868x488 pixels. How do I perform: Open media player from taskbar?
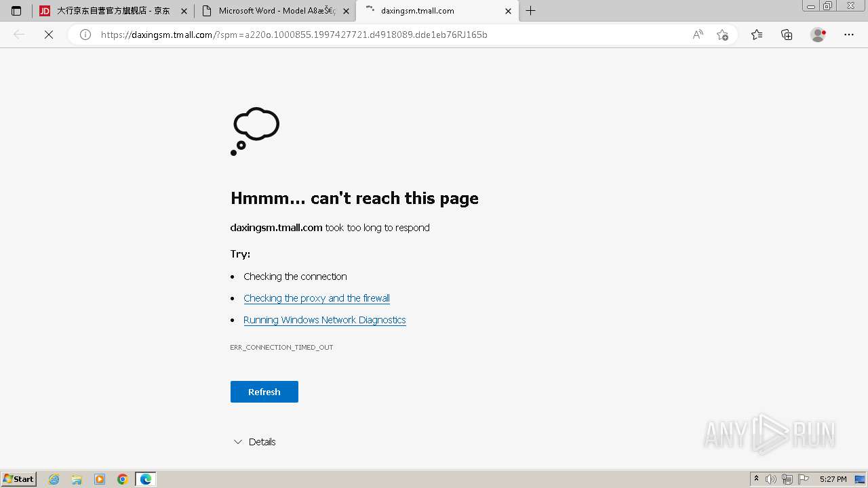pos(100,479)
